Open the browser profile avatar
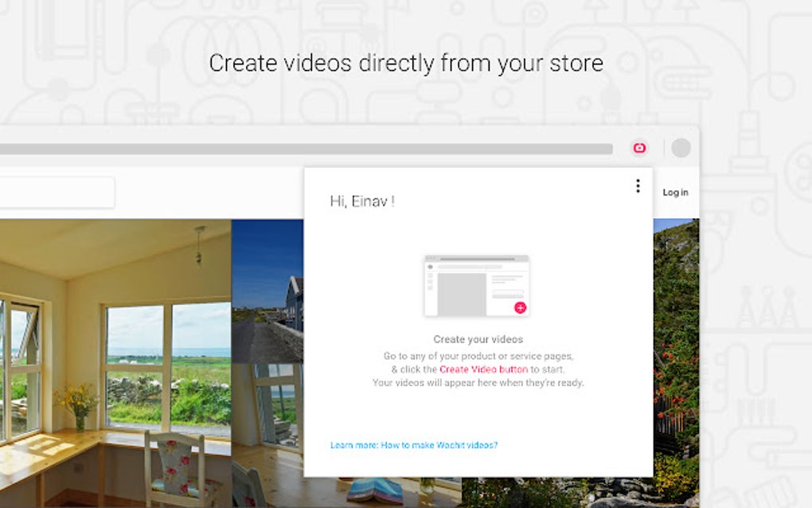Viewport: 812px width, 508px height. tap(681, 149)
